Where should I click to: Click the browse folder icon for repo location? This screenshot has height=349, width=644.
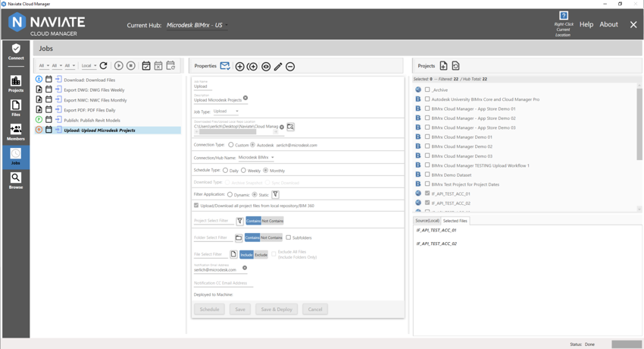(290, 127)
